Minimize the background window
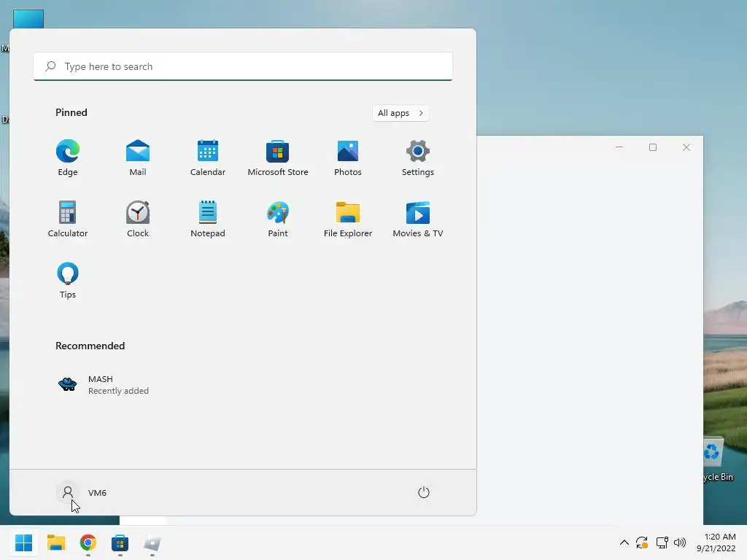747x560 pixels. [x=619, y=147]
